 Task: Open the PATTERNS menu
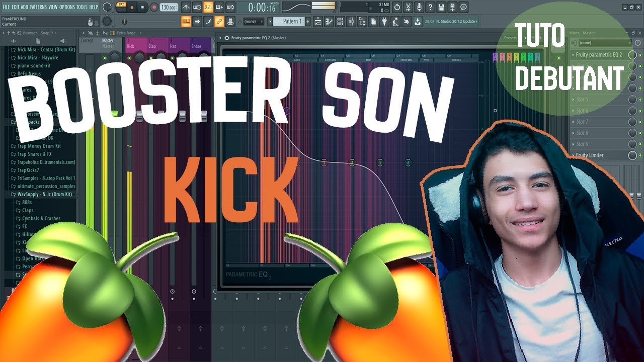(x=38, y=7)
